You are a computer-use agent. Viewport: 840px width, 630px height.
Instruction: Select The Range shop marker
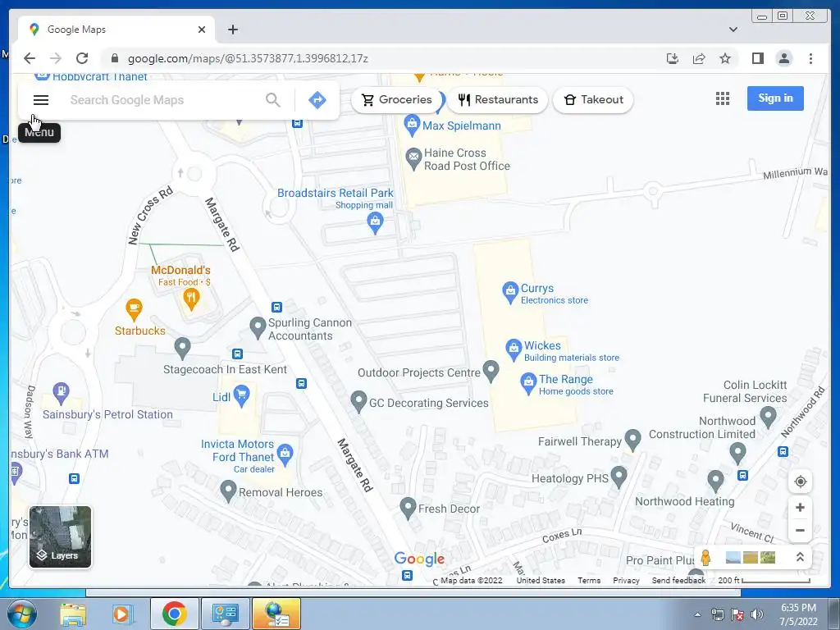[x=528, y=384]
